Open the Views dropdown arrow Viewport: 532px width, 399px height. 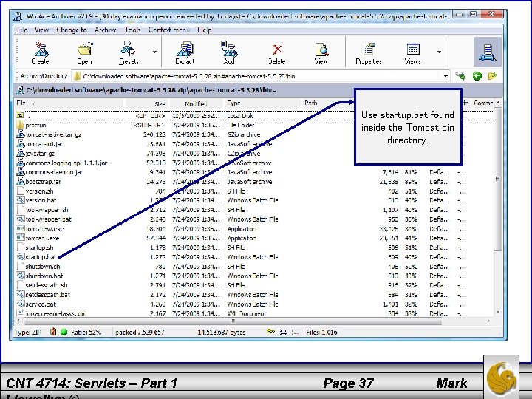[x=439, y=52]
